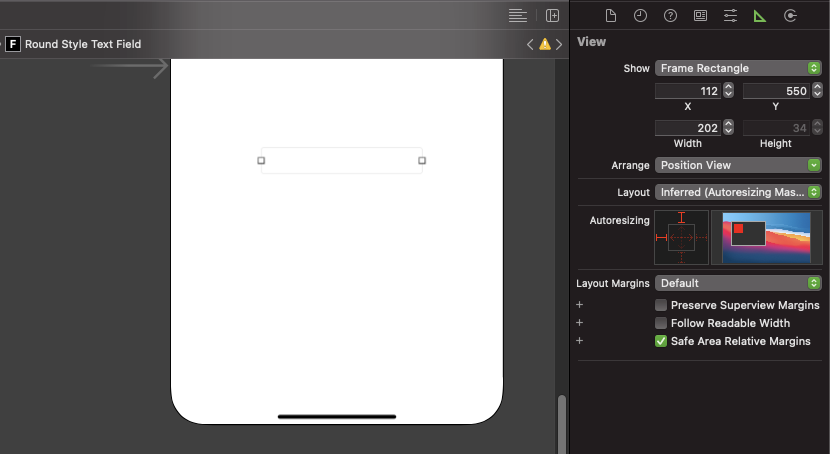Add an editor pane on the right
Screen dimensions: 830x454
tap(552, 16)
